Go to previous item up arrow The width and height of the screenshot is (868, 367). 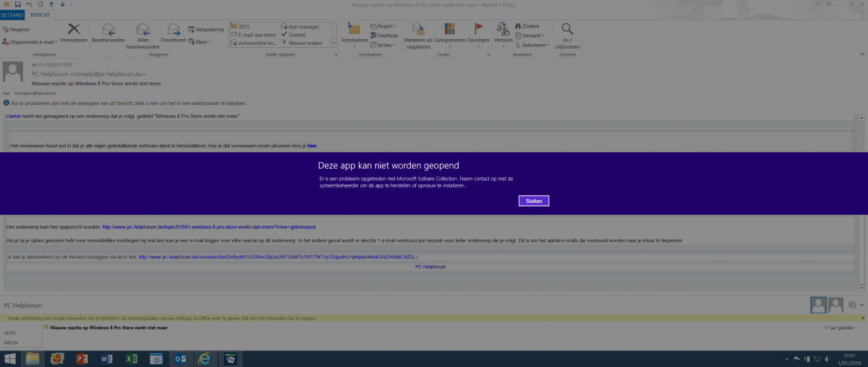coord(51,4)
